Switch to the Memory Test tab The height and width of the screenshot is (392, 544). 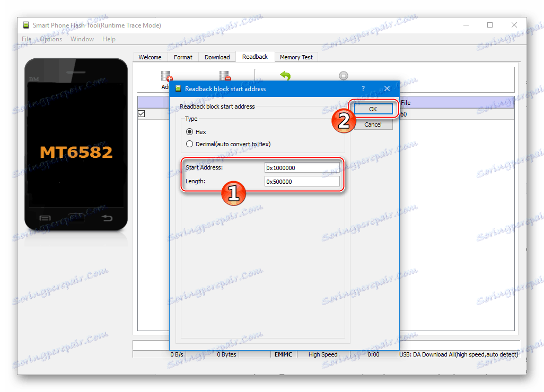[x=296, y=57]
